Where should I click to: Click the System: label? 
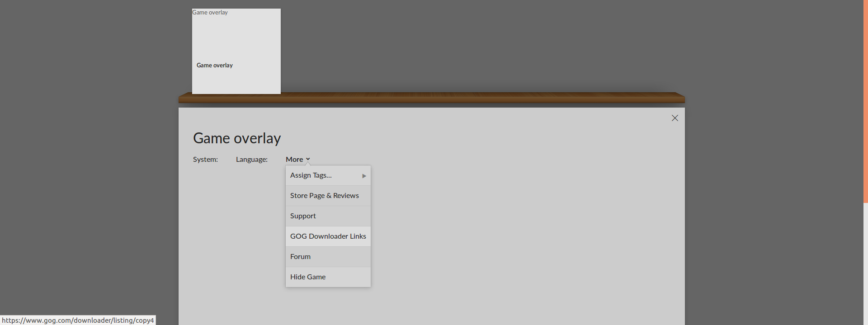pyautogui.click(x=205, y=160)
